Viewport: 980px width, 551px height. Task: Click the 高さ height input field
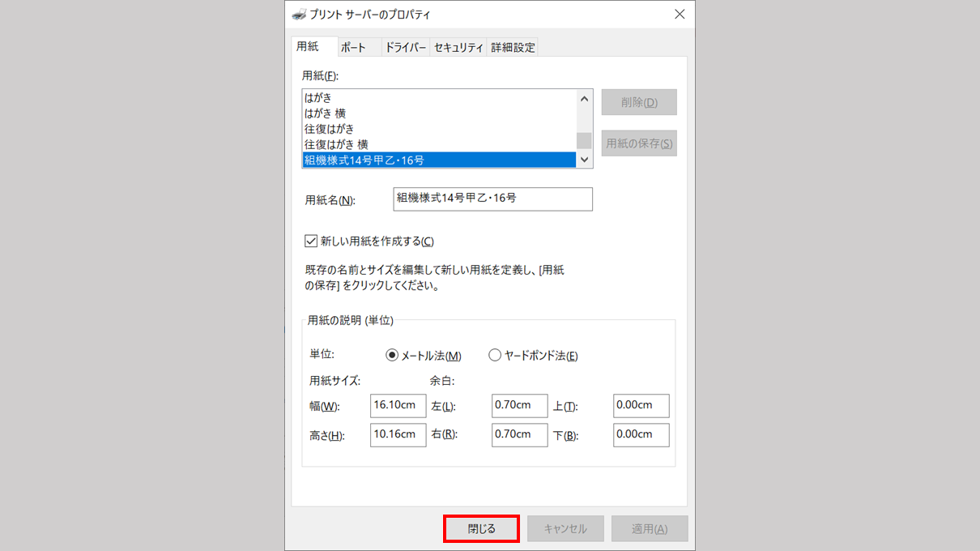[398, 434]
